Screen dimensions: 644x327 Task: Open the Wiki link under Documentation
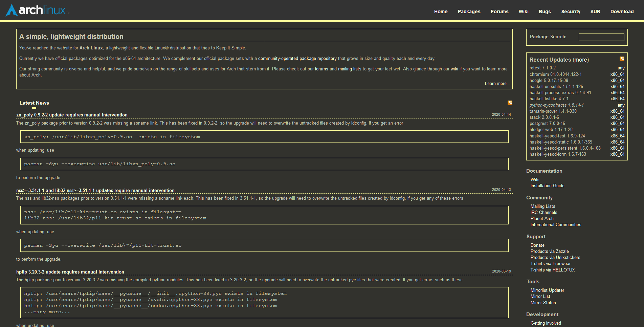pos(535,180)
